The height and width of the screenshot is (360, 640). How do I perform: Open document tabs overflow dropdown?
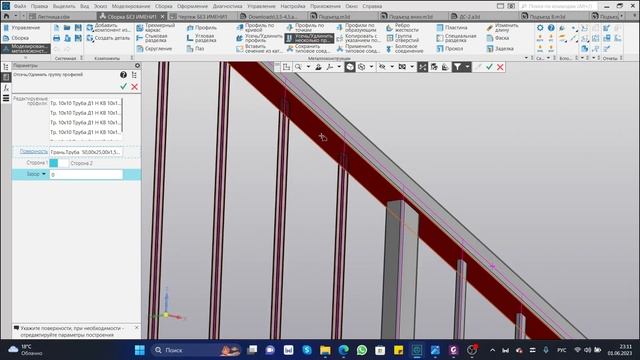pos(622,16)
